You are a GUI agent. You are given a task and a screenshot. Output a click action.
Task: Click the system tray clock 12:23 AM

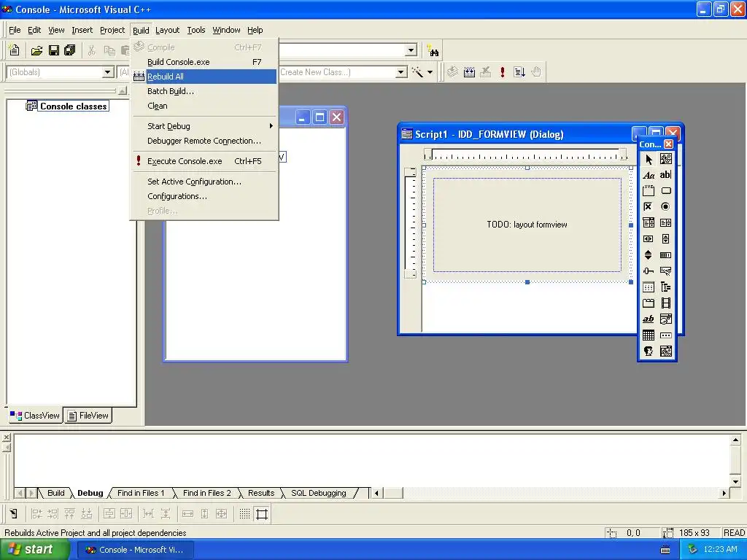point(720,550)
